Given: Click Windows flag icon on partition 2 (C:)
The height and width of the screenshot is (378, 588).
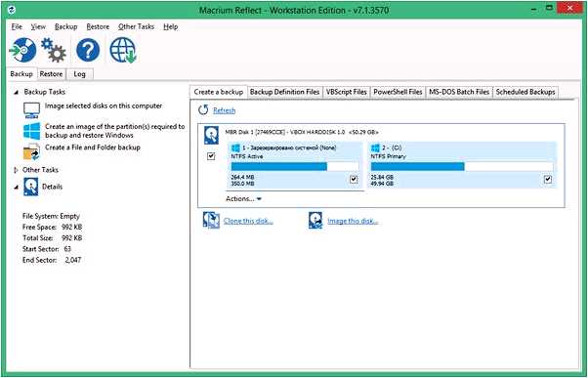Looking at the screenshot, I should (375, 147).
